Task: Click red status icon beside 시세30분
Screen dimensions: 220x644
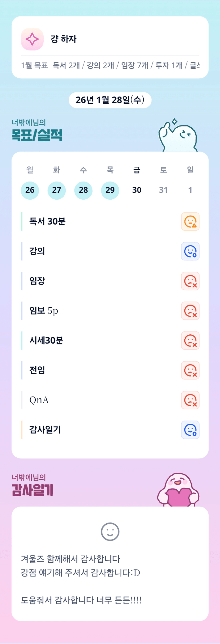Action: point(190,340)
